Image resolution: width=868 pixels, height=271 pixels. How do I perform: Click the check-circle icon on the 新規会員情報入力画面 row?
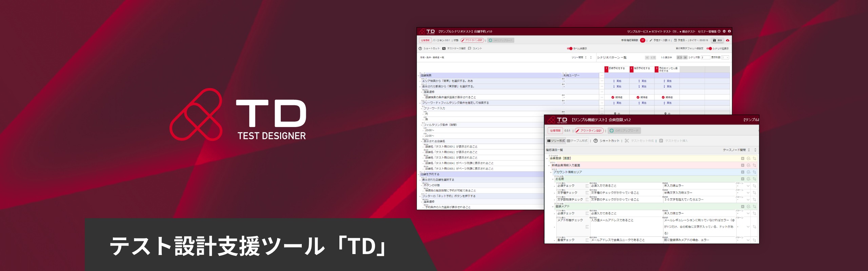click(749, 165)
